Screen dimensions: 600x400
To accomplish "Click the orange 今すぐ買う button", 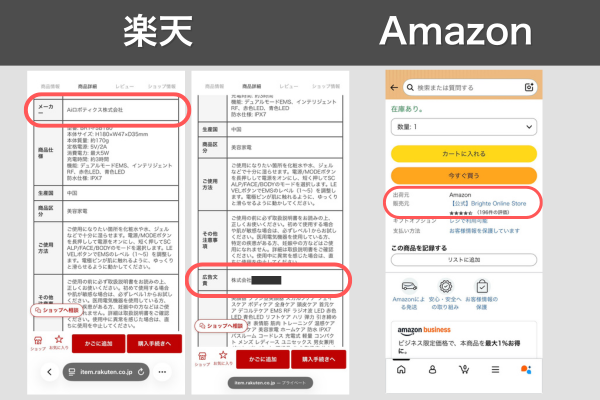I will (464, 176).
